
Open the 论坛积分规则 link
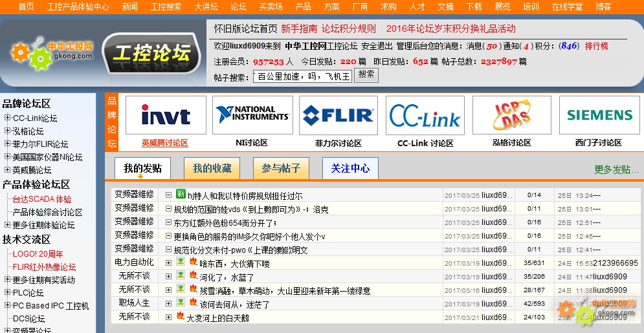[348, 28]
